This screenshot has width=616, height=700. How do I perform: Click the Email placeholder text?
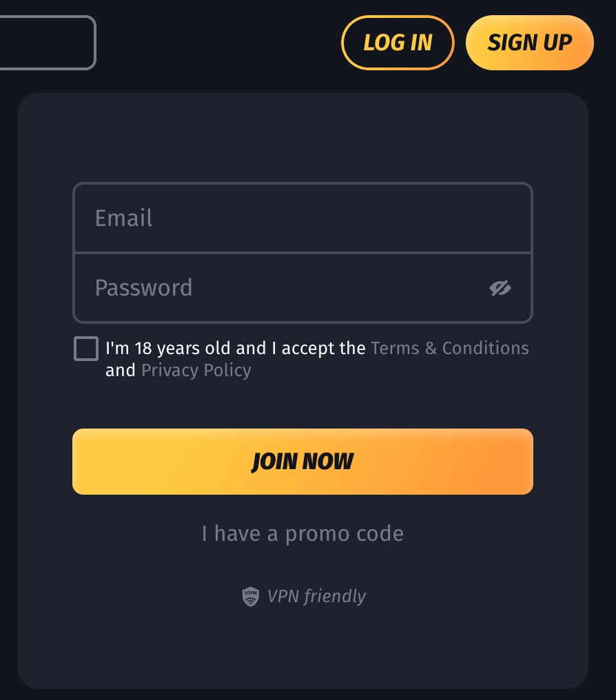click(123, 218)
